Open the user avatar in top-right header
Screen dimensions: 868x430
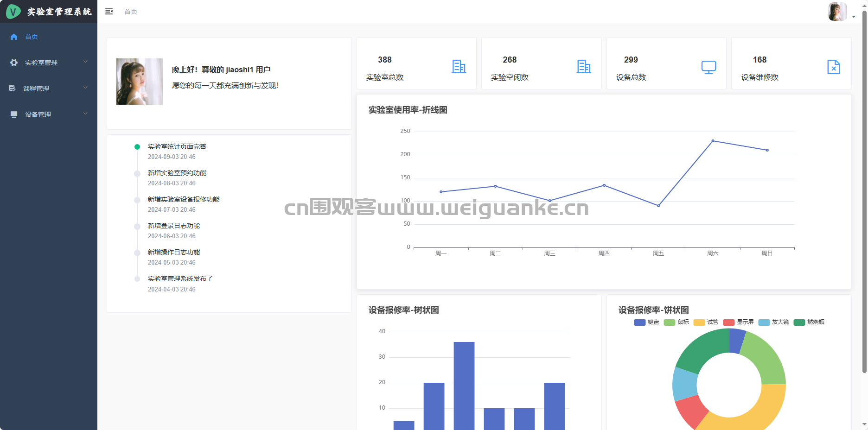(837, 12)
